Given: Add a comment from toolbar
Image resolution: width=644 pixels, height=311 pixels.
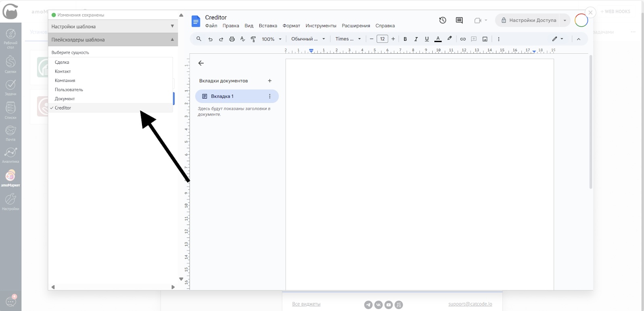Looking at the screenshot, I should click(474, 39).
